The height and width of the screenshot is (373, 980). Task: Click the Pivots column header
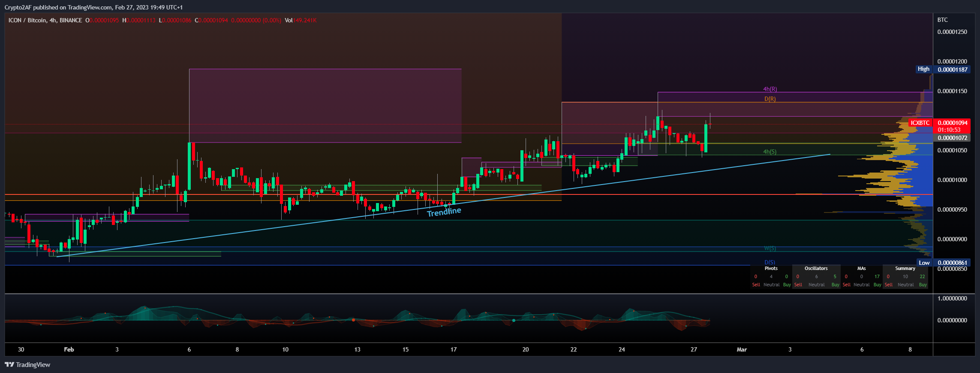click(x=771, y=268)
